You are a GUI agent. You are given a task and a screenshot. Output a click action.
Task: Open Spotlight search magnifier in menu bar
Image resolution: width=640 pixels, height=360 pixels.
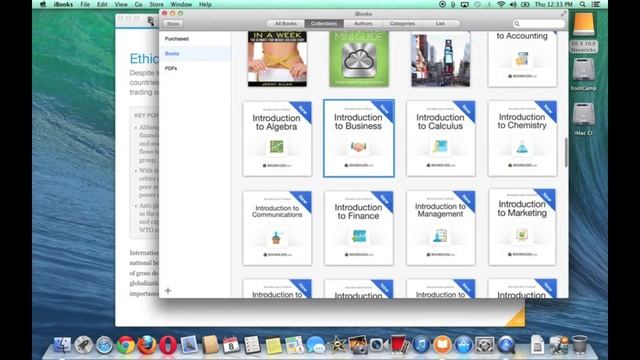[x=582, y=4]
